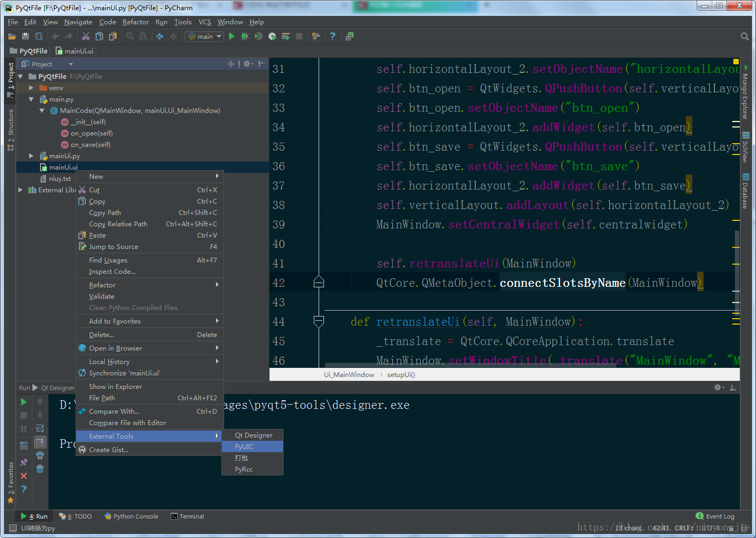This screenshot has height=538, width=756.
Task: Toggle the SciView side tool window
Action: pyautogui.click(x=745, y=147)
